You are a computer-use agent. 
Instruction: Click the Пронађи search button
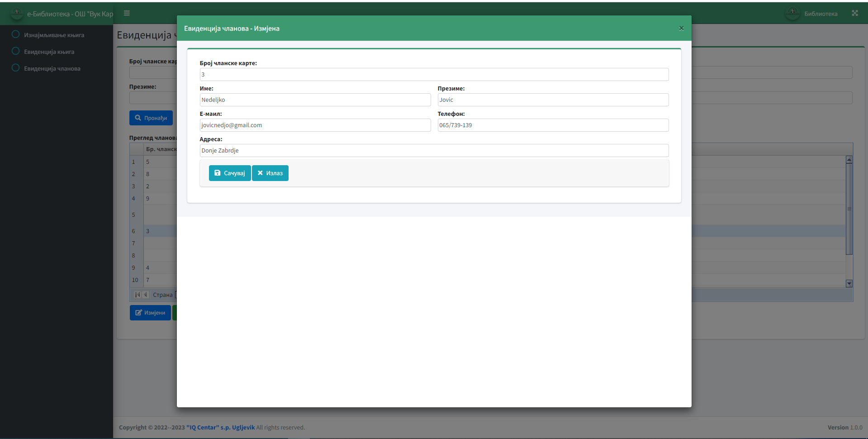151,118
